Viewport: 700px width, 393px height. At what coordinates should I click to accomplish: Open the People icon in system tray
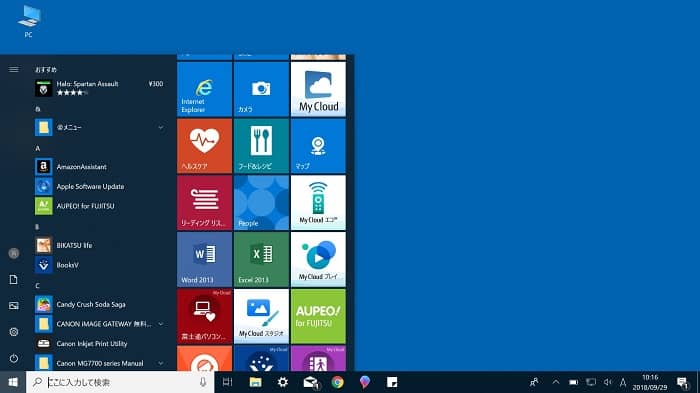tap(534, 382)
